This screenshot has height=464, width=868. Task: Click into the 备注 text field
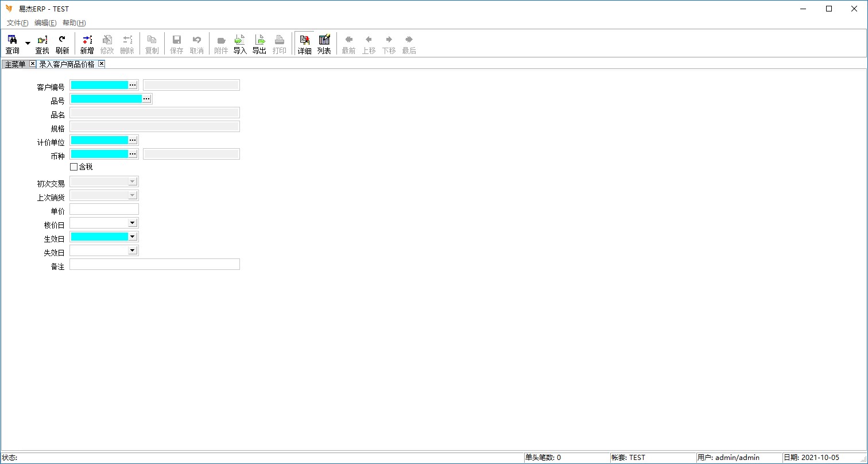click(x=154, y=264)
